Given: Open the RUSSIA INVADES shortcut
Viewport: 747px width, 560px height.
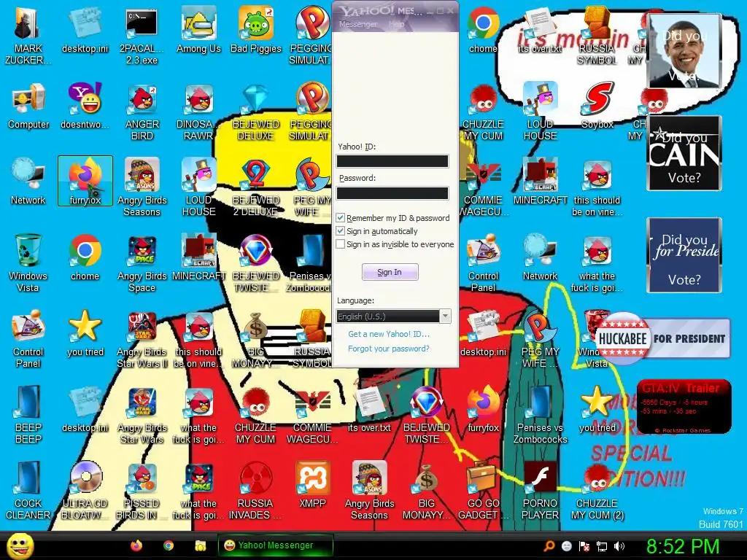Looking at the screenshot, I should pos(255,491).
